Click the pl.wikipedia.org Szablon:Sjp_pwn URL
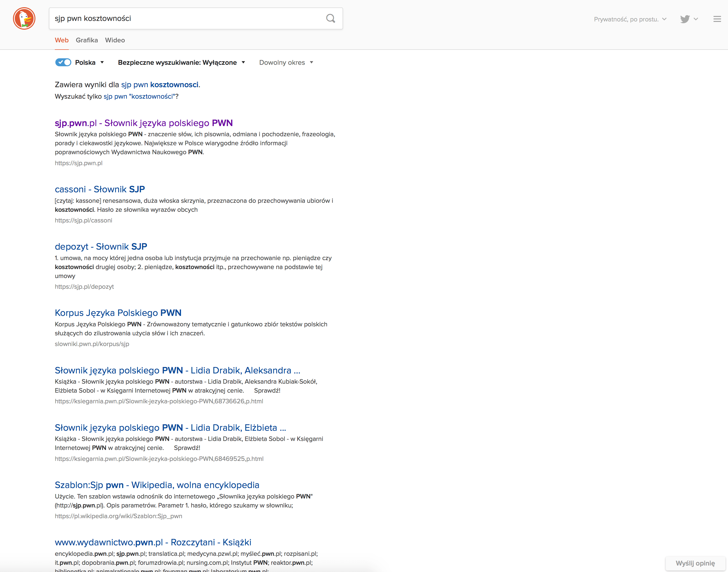This screenshot has height=572, width=728. [119, 516]
